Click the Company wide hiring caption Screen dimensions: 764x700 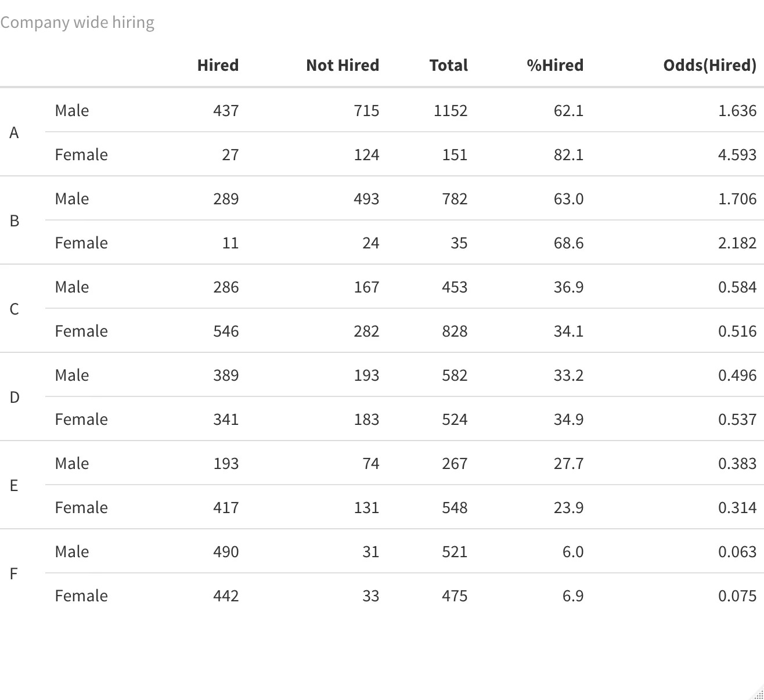[77, 23]
